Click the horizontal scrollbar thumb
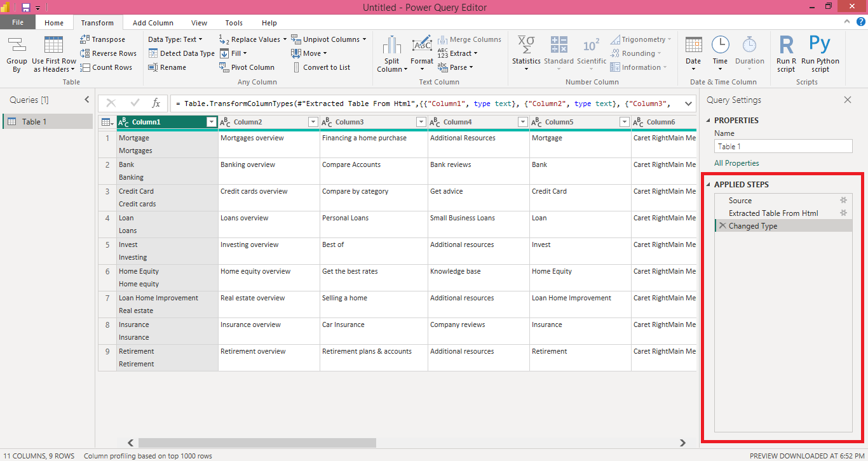868x461 pixels. point(257,443)
